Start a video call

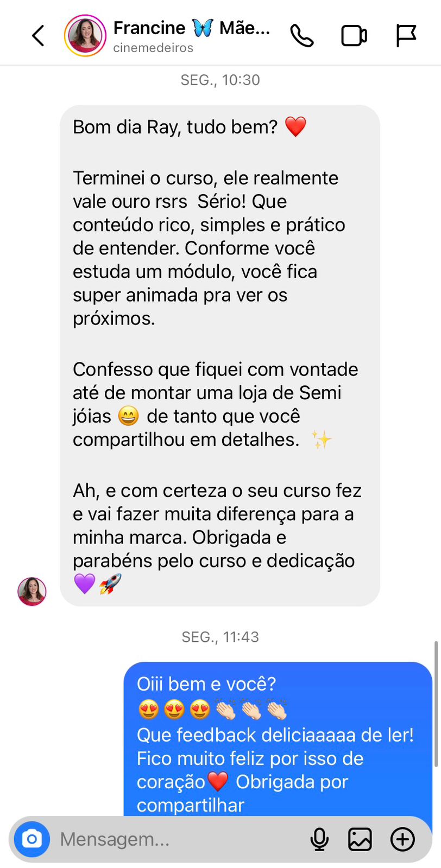click(x=354, y=36)
